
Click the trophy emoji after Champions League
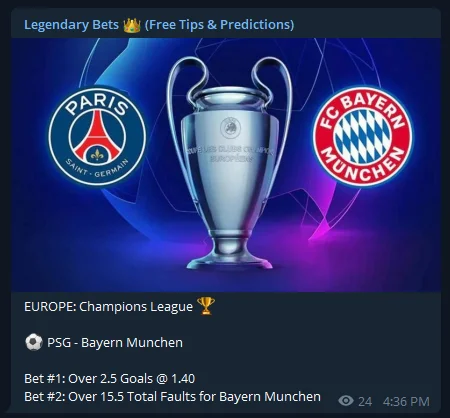pos(206,306)
